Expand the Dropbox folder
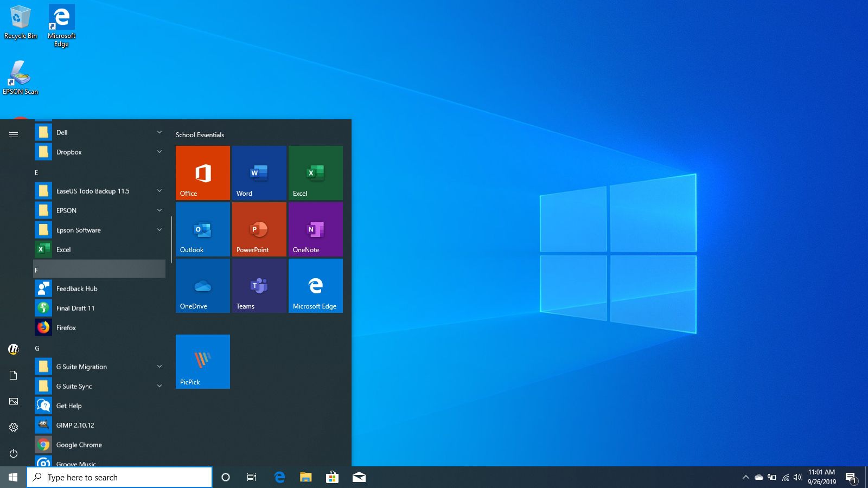Viewport: 868px width, 488px height. point(99,152)
